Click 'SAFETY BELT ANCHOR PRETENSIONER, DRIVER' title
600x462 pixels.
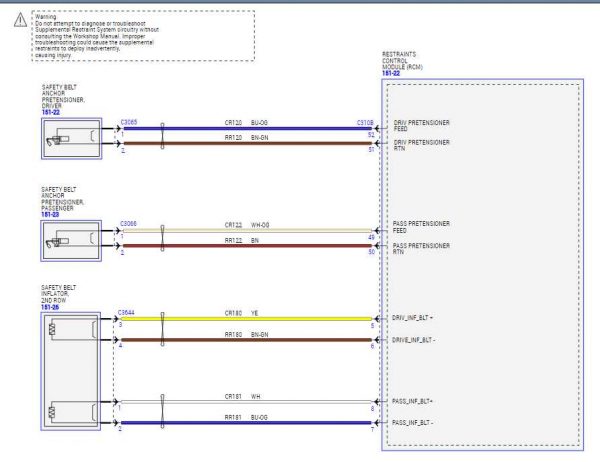(63, 96)
